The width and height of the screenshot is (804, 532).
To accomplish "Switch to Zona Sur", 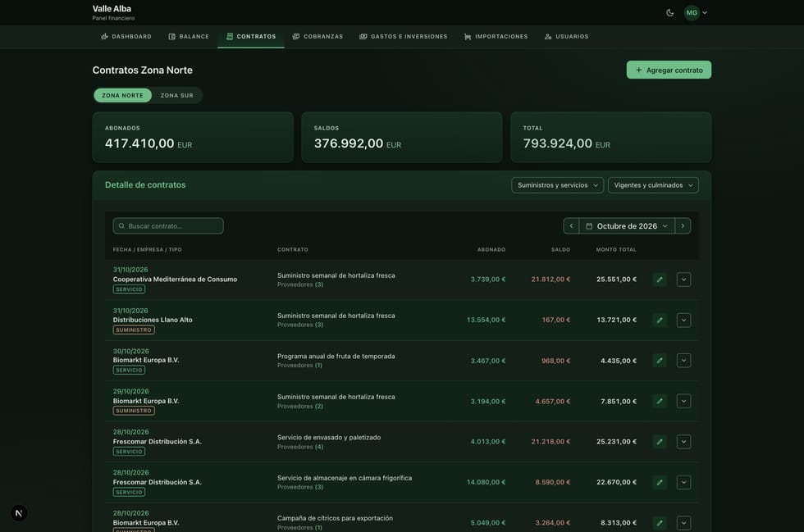I will [x=177, y=95].
